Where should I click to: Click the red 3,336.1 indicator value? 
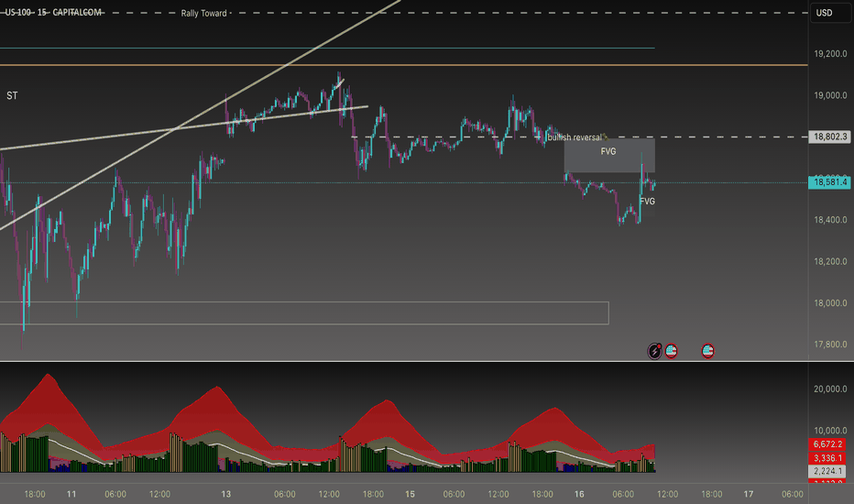pos(827,457)
